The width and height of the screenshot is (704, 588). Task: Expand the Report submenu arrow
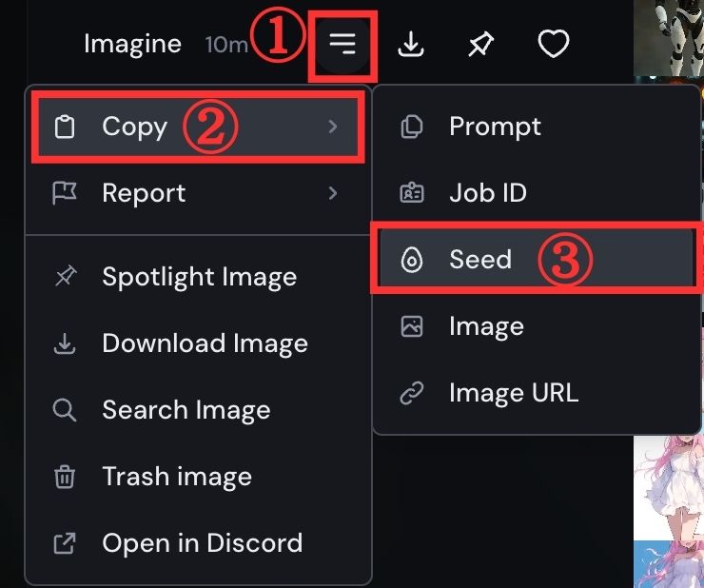[332, 193]
